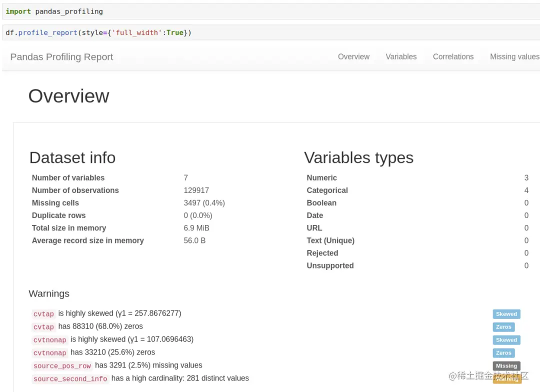Select cvtap variable in the zeros warning

point(43,327)
